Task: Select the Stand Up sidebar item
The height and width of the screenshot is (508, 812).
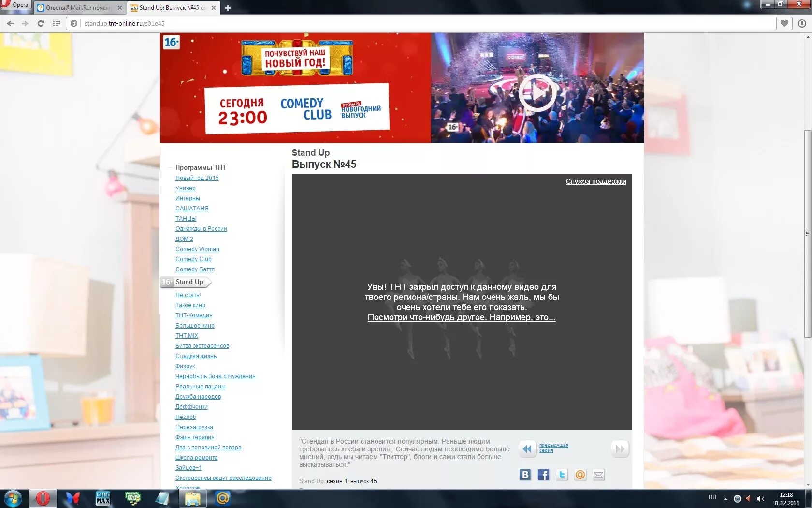Action: click(x=186, y=282)
